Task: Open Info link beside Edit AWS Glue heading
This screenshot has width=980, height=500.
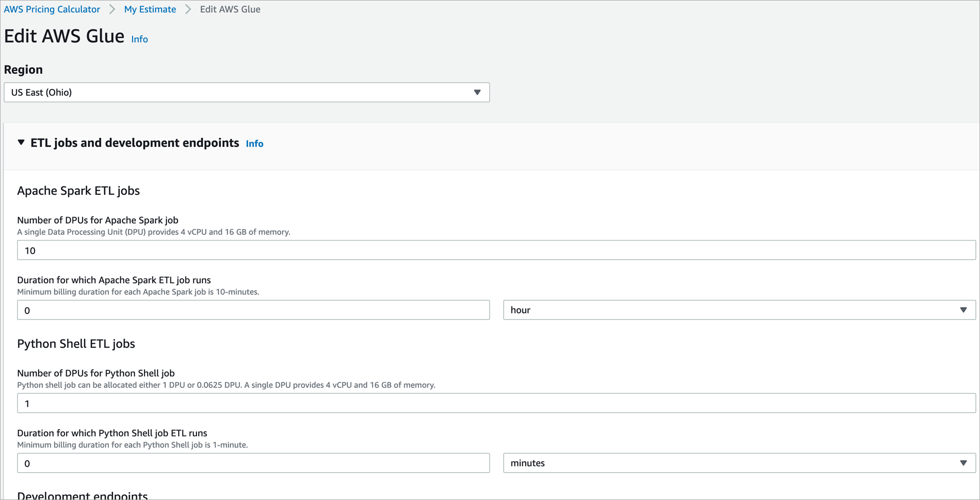Action: pyautogui.click(x=140, y=39)
